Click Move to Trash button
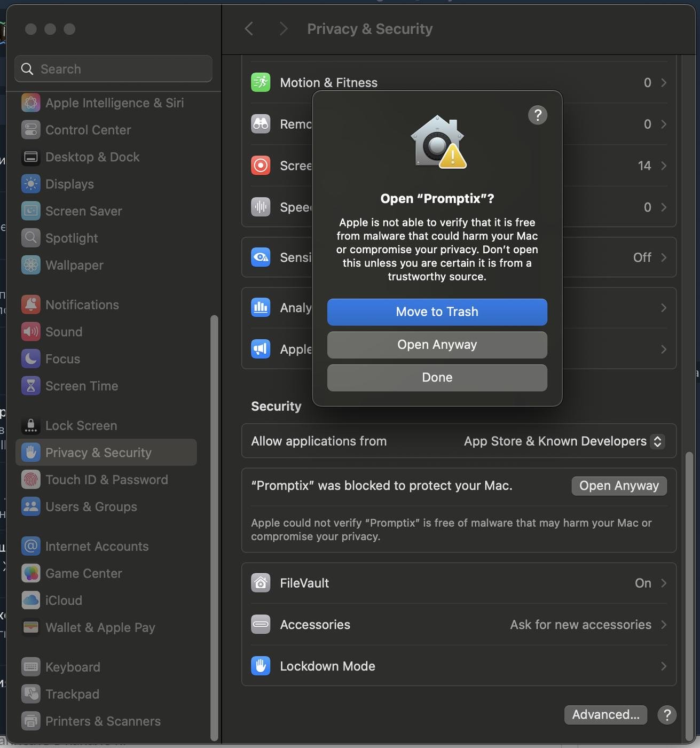The width and height of the screenshot is (700, 748). [x=437, y=312]
